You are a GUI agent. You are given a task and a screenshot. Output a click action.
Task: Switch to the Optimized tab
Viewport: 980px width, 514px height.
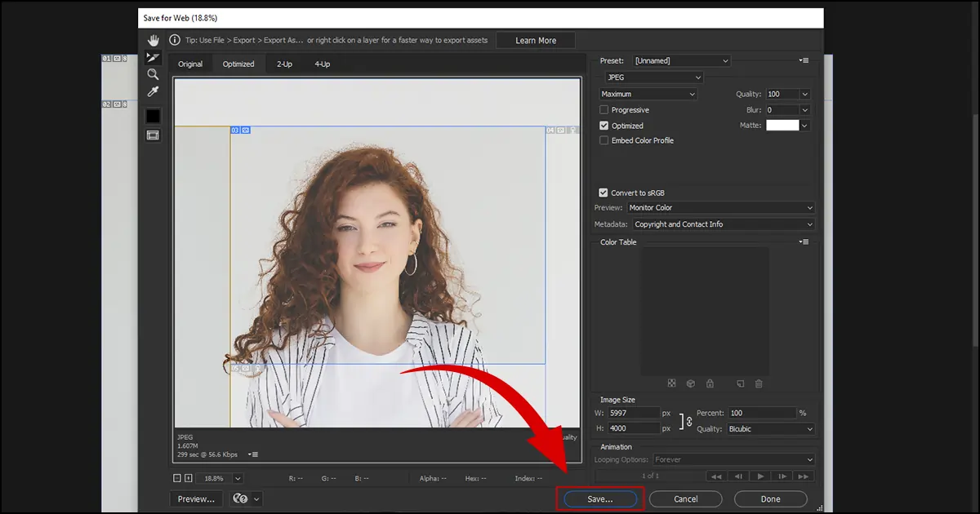(x=238, y=63)
